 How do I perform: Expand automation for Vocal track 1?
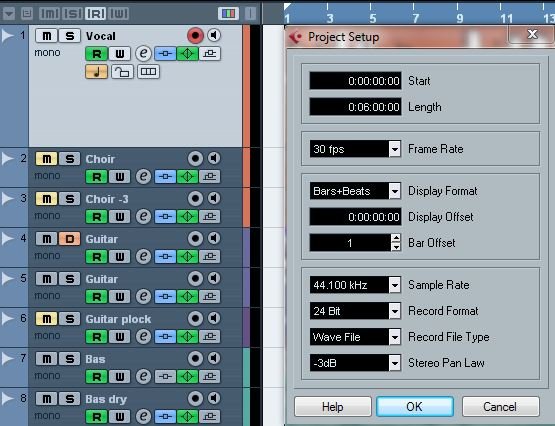pos(7,36)
